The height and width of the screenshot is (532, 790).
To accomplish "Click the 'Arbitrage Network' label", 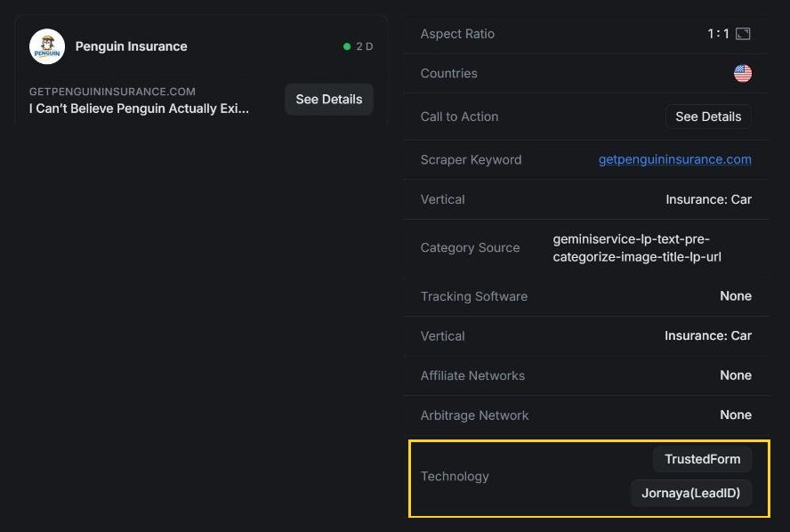I will [474, 415].
